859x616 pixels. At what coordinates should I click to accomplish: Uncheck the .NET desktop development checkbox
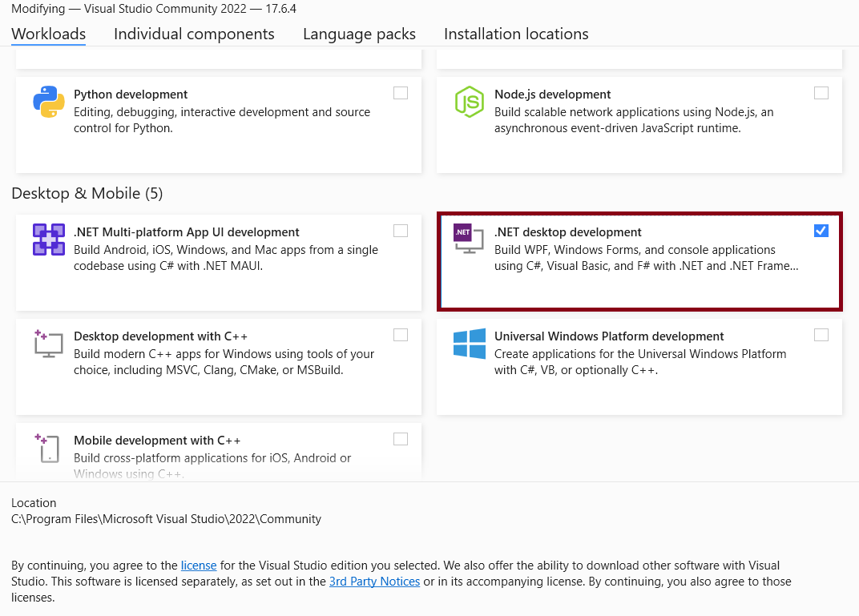click(821, 231)
